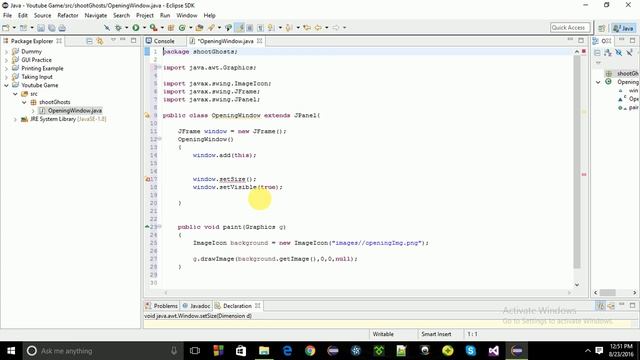
Task: Click the Outline horizontal scrollbar thumb
Action: 607,292
